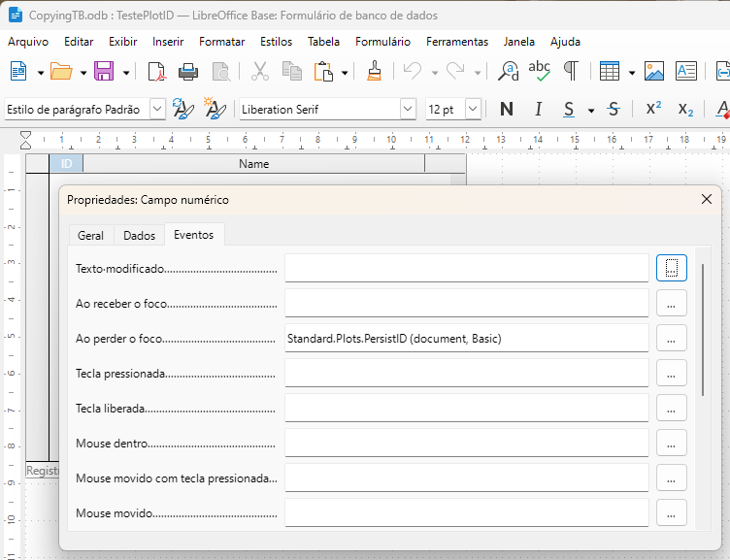Click the properties dialog vertical scrollbar
The height and width of the screenshot is (560, 730).
703,330
